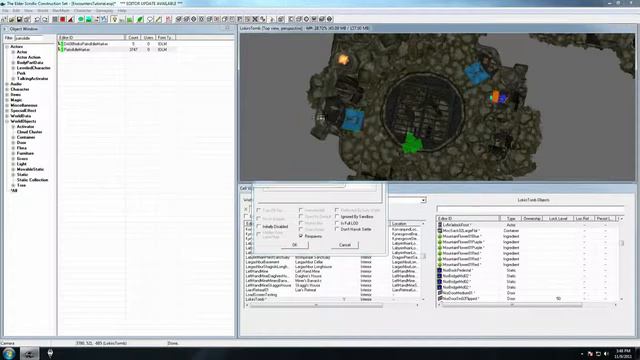Click the volume icon in system tray
The height and width of the screenshot is (360, 640).
pos(606,354)
